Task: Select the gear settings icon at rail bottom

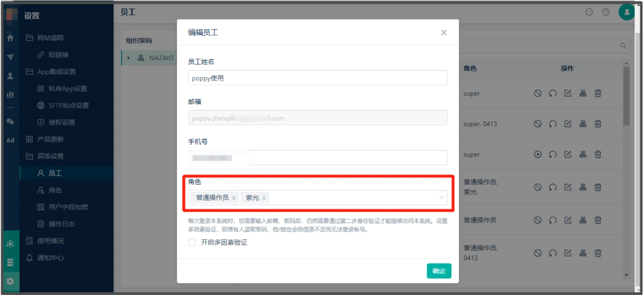Action: coord(10,282)
